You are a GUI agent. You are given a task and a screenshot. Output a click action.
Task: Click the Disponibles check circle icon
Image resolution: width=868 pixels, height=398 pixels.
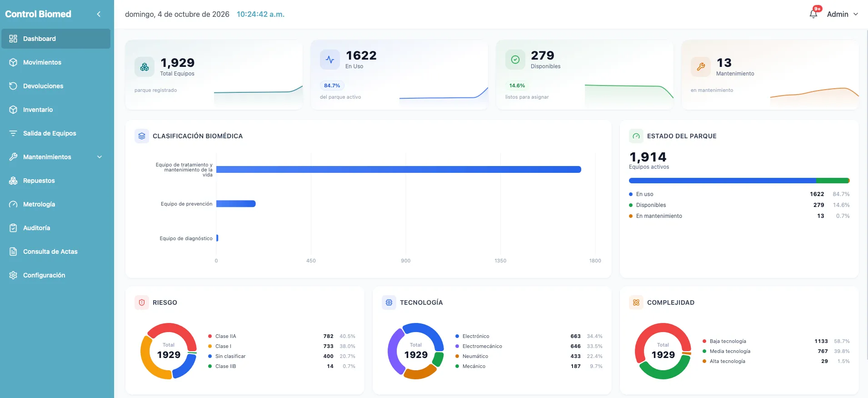coord(515,60)
